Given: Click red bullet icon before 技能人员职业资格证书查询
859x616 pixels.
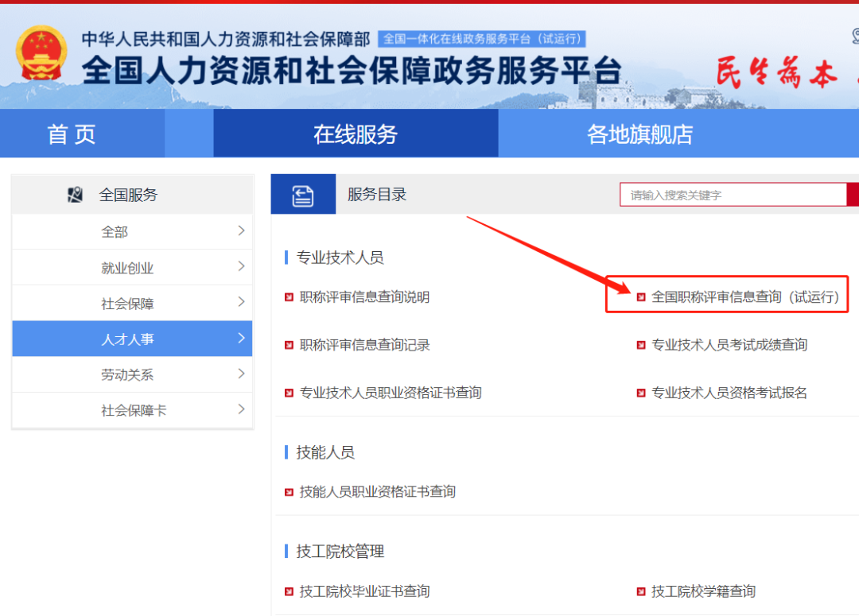Looking at the screenshot, I should 290,492.
